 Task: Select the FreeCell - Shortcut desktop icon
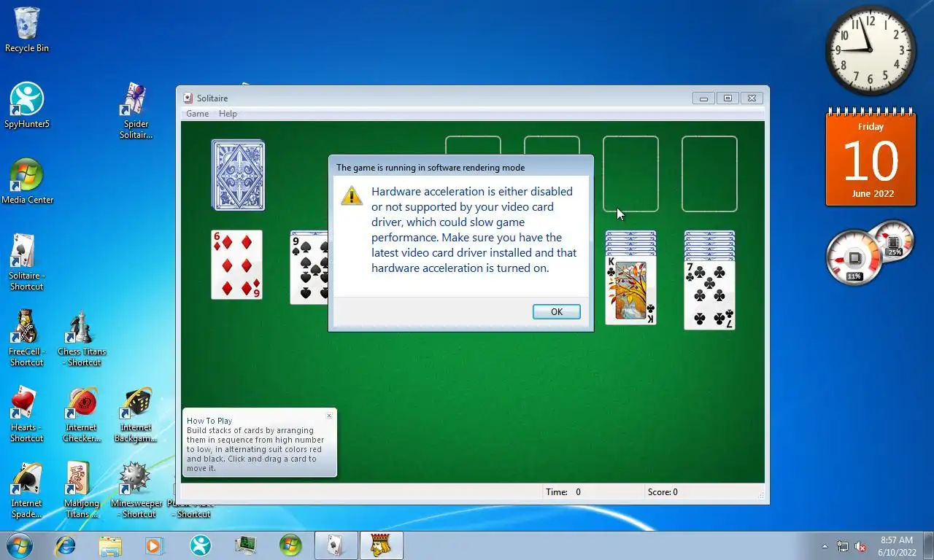27,338
